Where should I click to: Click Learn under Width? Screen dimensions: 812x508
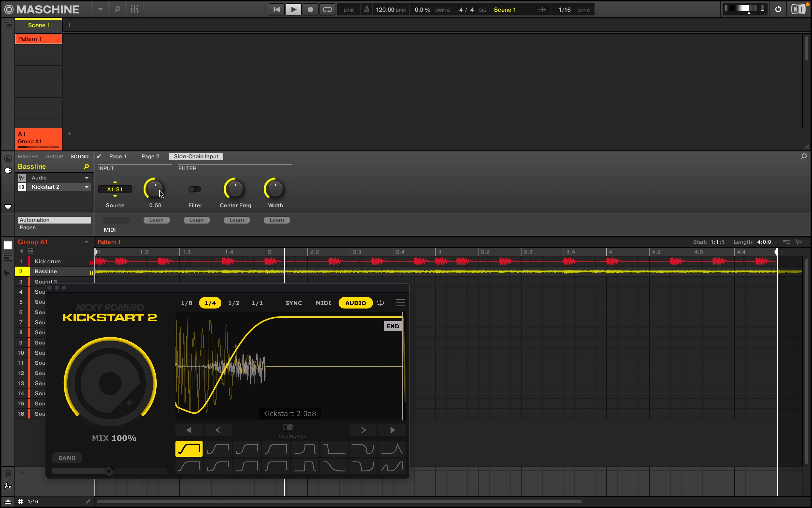(277, 220)
